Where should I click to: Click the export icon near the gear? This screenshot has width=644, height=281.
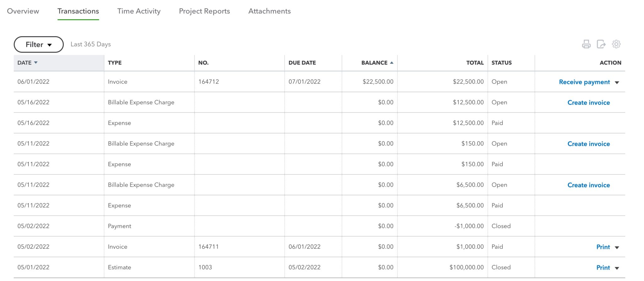tap(601, 44)
